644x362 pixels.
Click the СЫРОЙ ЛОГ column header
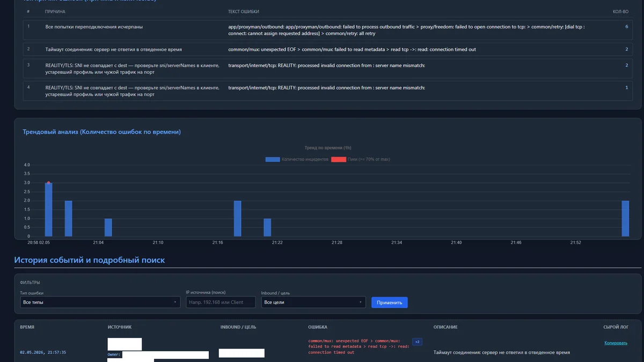[616, 327]
